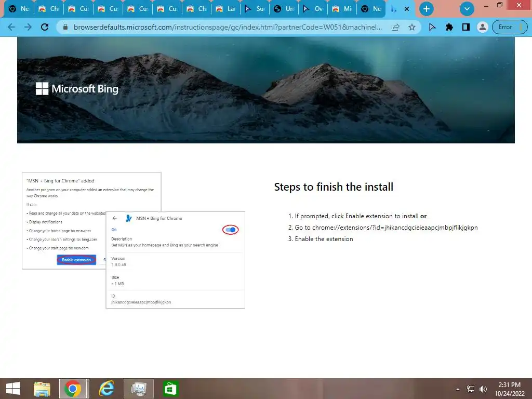
Task: Click the Chrome taskbar icon
Action: [x=74, y=389]
